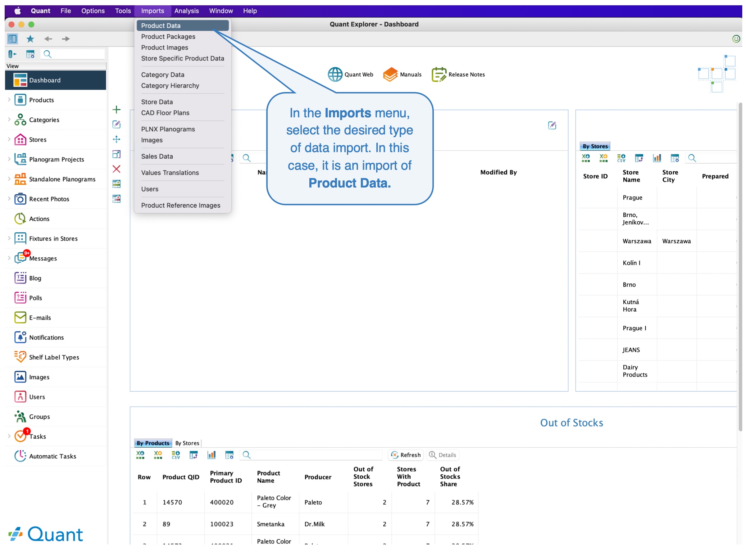This screenshot has height=560, width=746.
Task: Click the Warszawa store city cell
Action: 677,242
